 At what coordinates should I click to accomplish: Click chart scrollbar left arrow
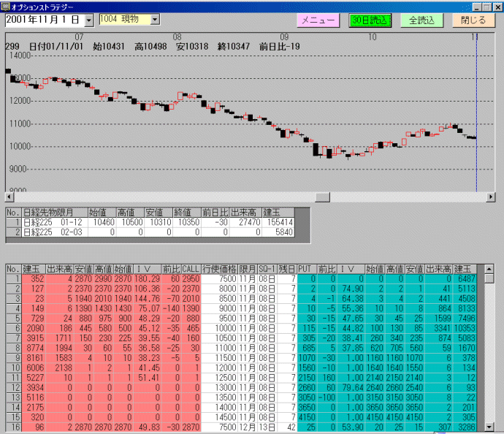tap(9, 197)
